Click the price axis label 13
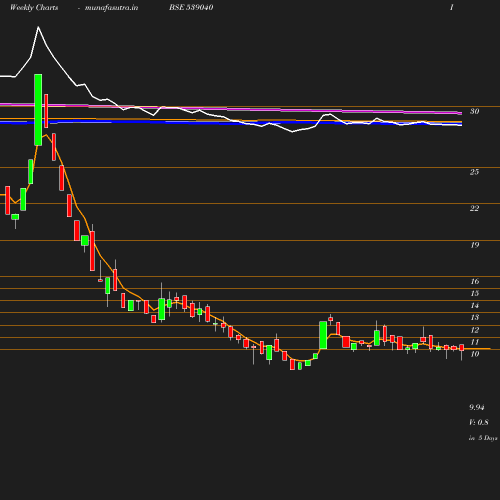Viewport: 500px width, 500px height. click(475, 317)
